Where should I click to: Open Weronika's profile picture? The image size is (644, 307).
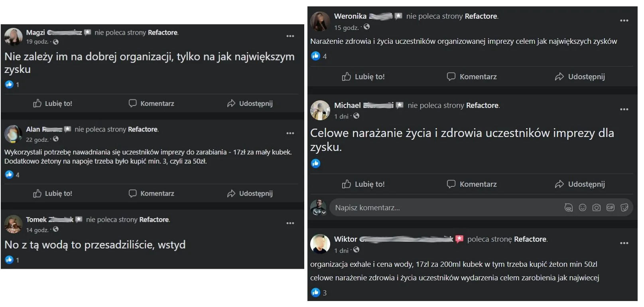pos(320,21)
